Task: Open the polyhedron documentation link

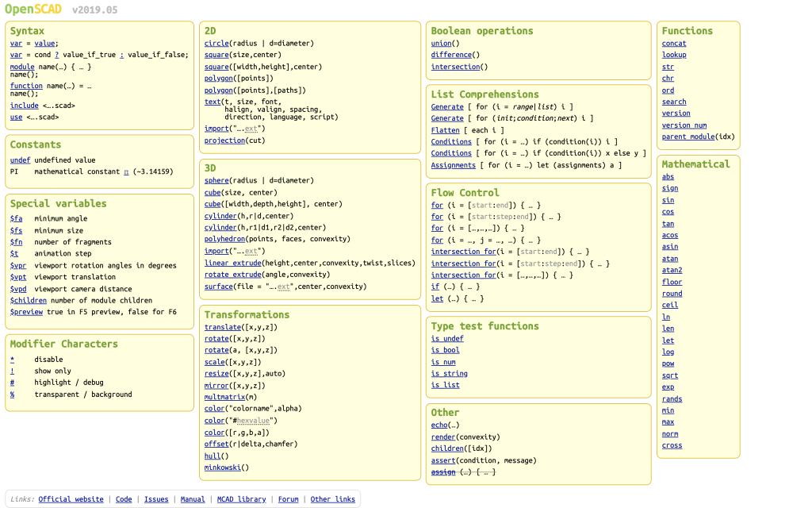Action: (224, 239)
